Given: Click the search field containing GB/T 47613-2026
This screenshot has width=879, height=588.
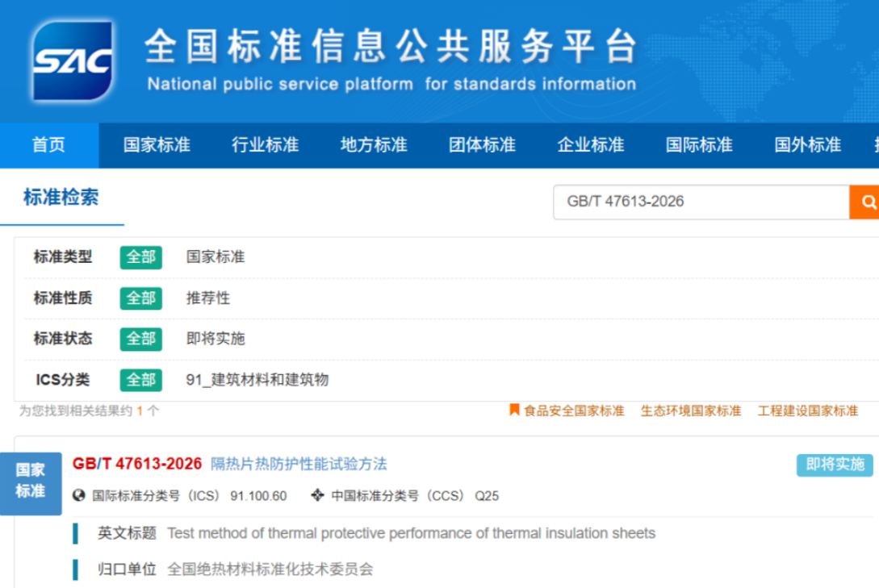Looking at the screenshot, I should coord(701,202).
